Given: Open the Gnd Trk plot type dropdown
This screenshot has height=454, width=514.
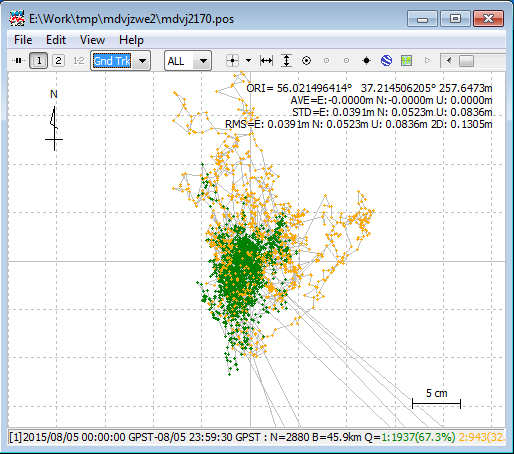Looking at the screenshot, I should coord(142,61).
